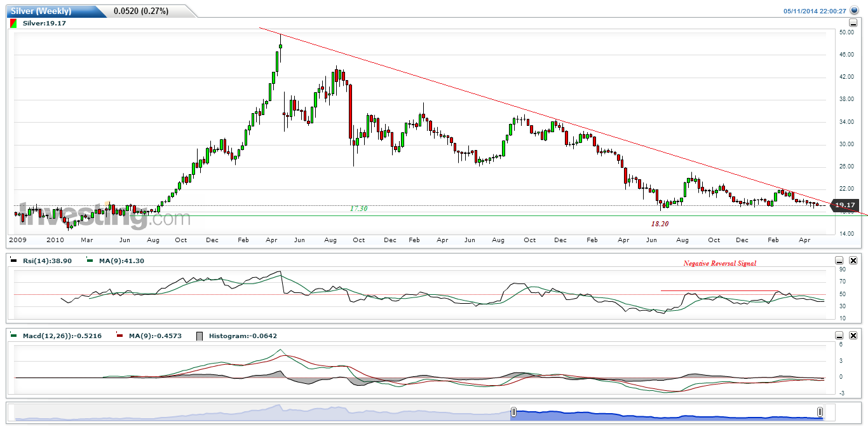Grab the right handle of range navigator
This screenshot has height=429, width=868.
pos(820,412)
